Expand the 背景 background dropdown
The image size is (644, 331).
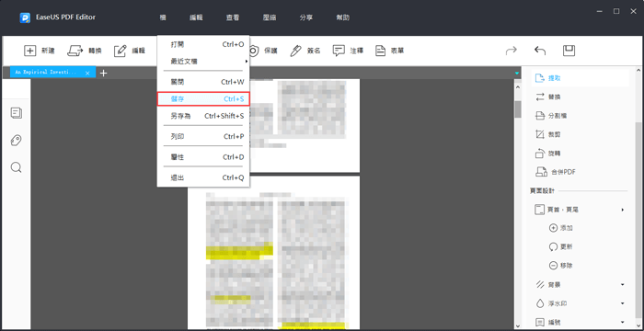623,285
